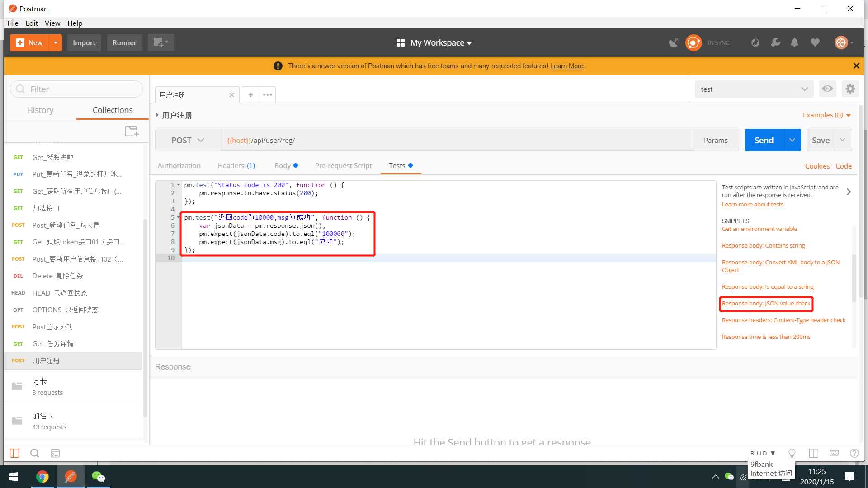Viewport: 868px width, 488px height.
Task: Open the Postman console icon
Action: pos(55,453)
